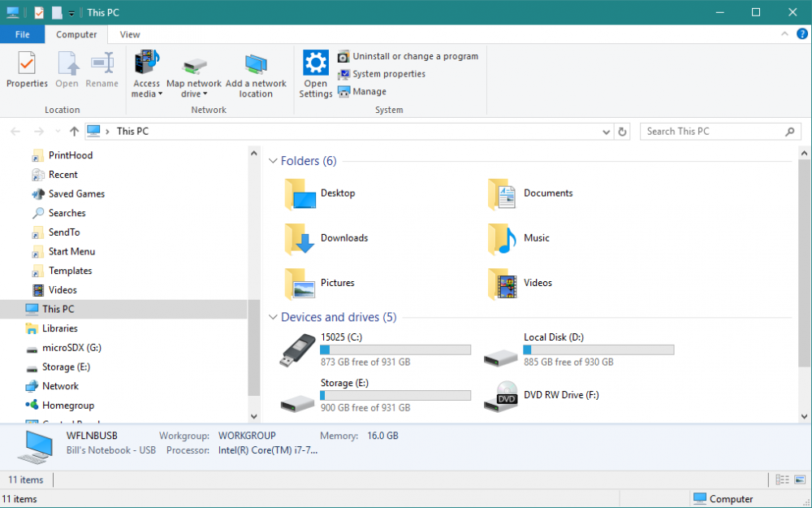The width and height of the screenshot is (812, 508).
Task: Click the System properties button
Action: click(388, 74)
